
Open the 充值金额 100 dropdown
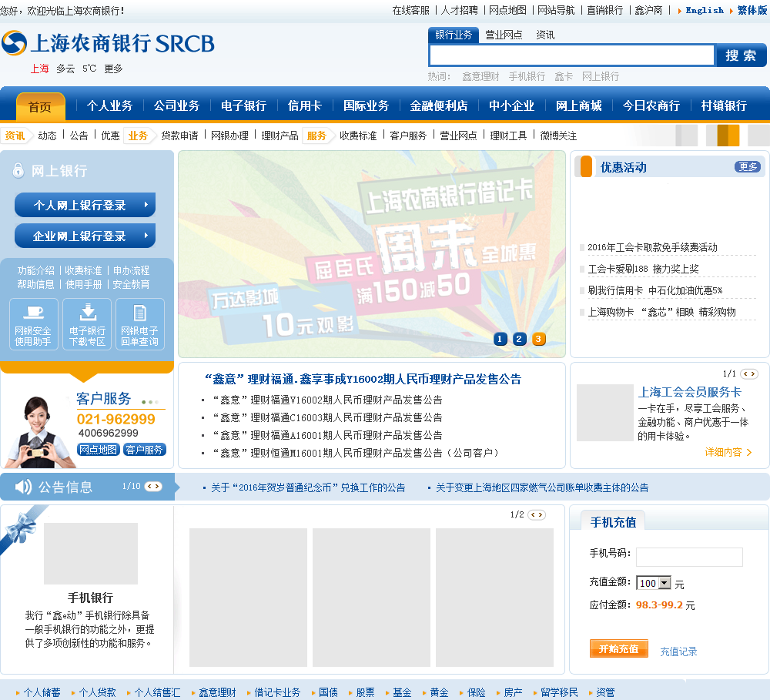point(654,583)
